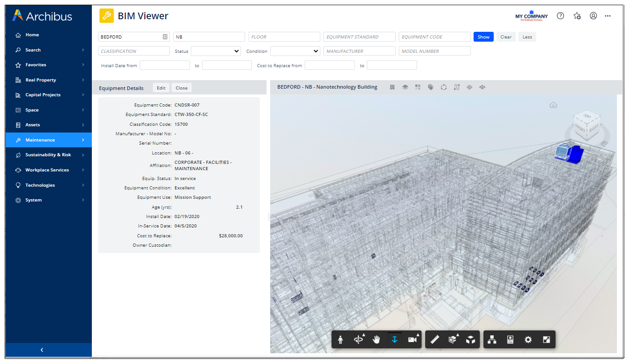This screenshot has height=364, width=625.
Task: Click the tag icon in viewer header
Action: 431,87
